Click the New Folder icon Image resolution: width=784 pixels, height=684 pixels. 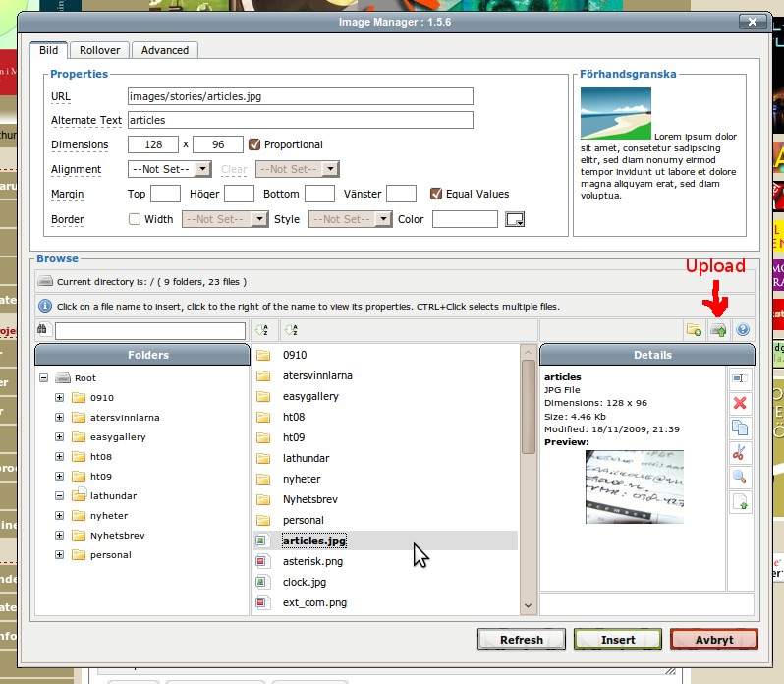click(x=694, y=330)
